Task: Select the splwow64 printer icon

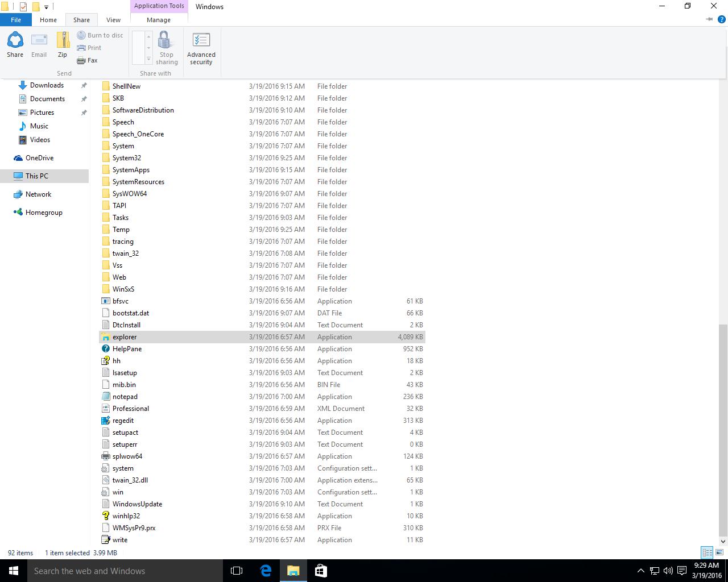Action: (x=105, y=456)
